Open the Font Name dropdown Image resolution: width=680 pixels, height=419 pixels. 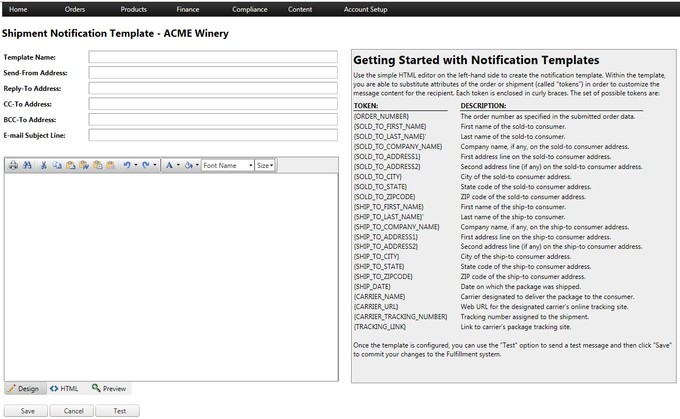[x=227, y=165]
